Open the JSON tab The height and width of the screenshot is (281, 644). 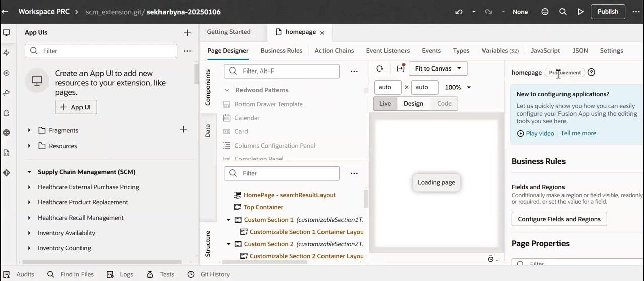[x=580, y=51]
